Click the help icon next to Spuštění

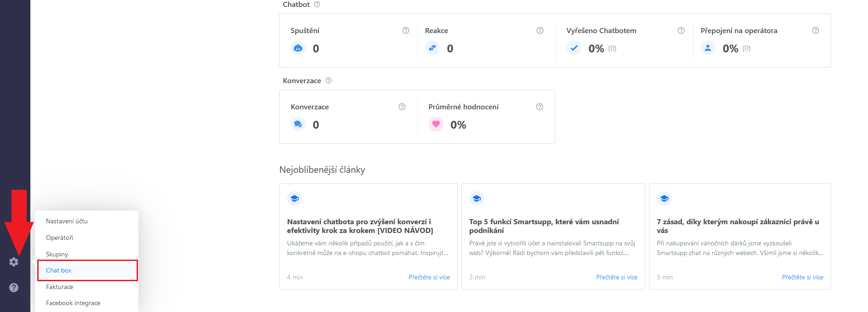(405, 30)
